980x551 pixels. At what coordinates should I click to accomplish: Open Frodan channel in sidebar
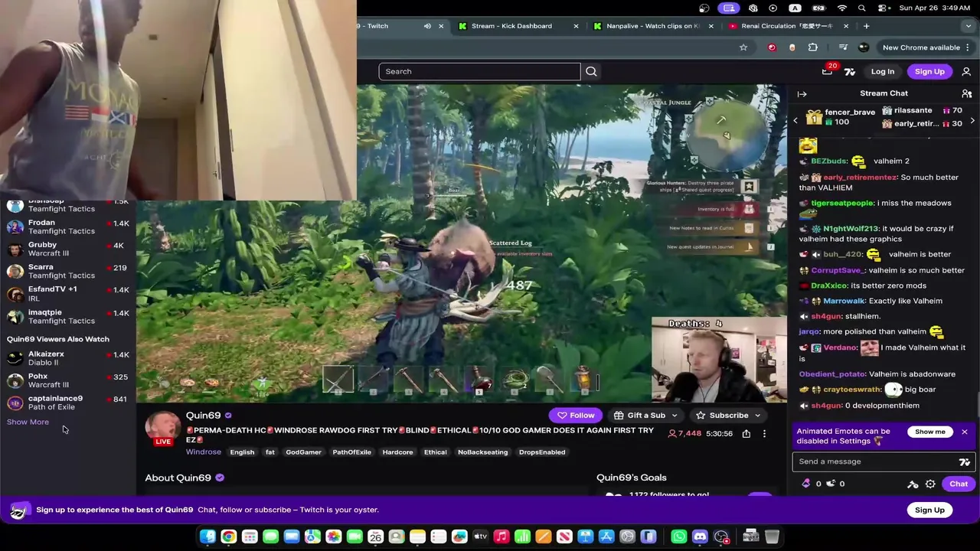click(x=67, y=227)
